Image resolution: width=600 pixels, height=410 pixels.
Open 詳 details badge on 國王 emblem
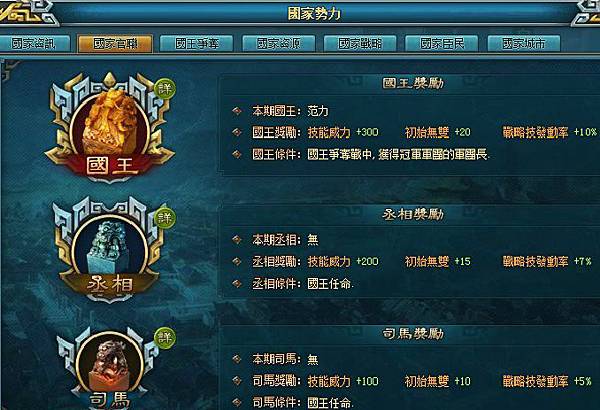[165, 89]
